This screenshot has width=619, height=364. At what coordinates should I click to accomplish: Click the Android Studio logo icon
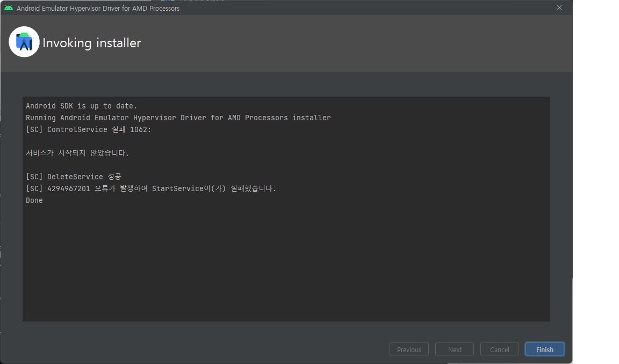(24, 42)
